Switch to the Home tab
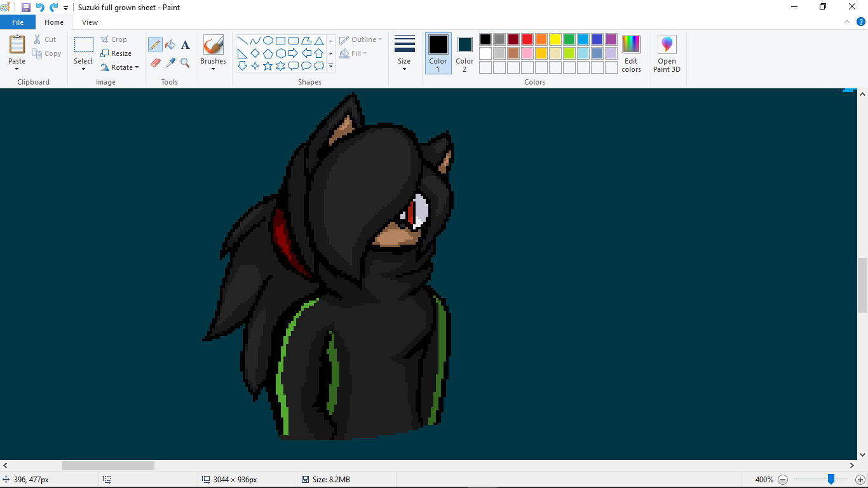The height and width of the screenshot is (488, 868). (x=54, y=22)
